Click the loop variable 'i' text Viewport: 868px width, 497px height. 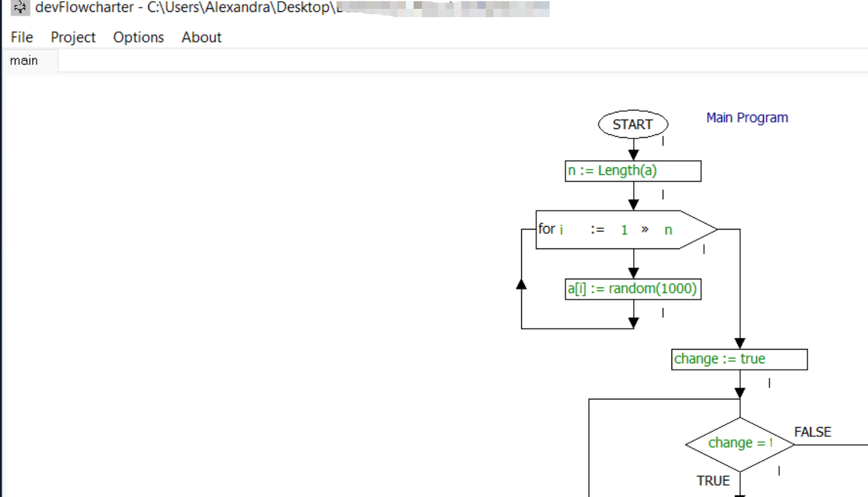point(561,230)
